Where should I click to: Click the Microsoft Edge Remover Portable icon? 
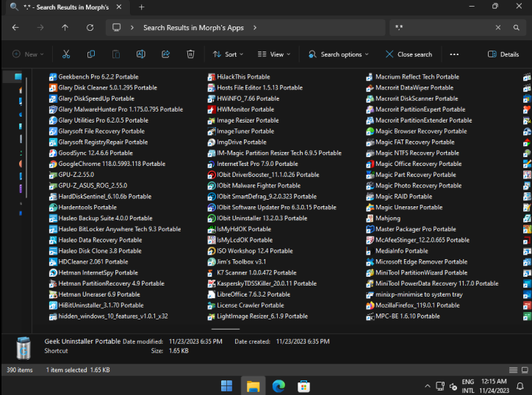[x=370, y=262]
